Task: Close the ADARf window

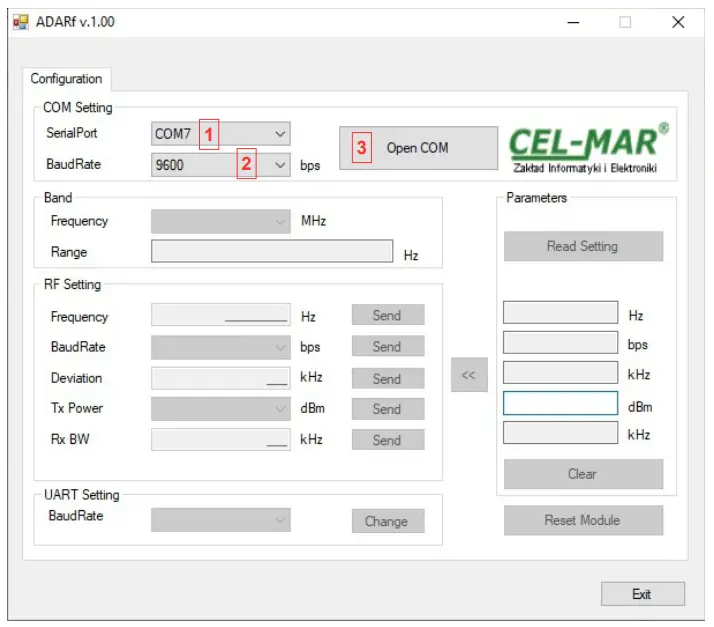Action: [x=678, y=22]
